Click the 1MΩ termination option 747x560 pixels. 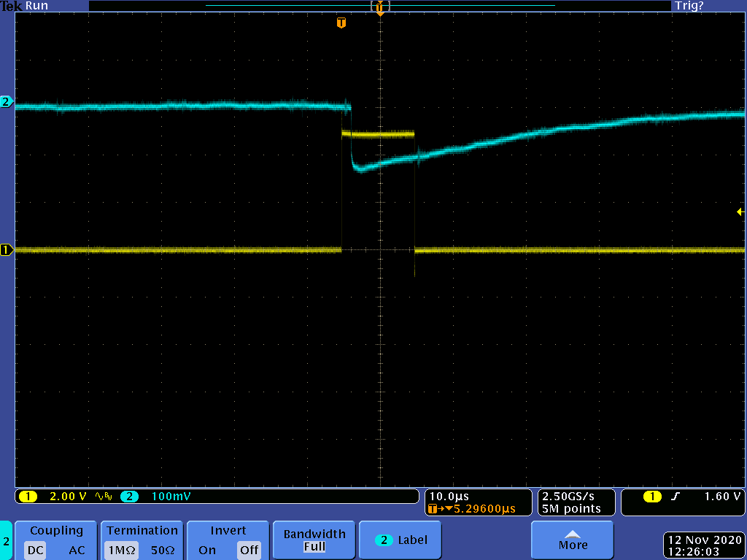point(119,550)
